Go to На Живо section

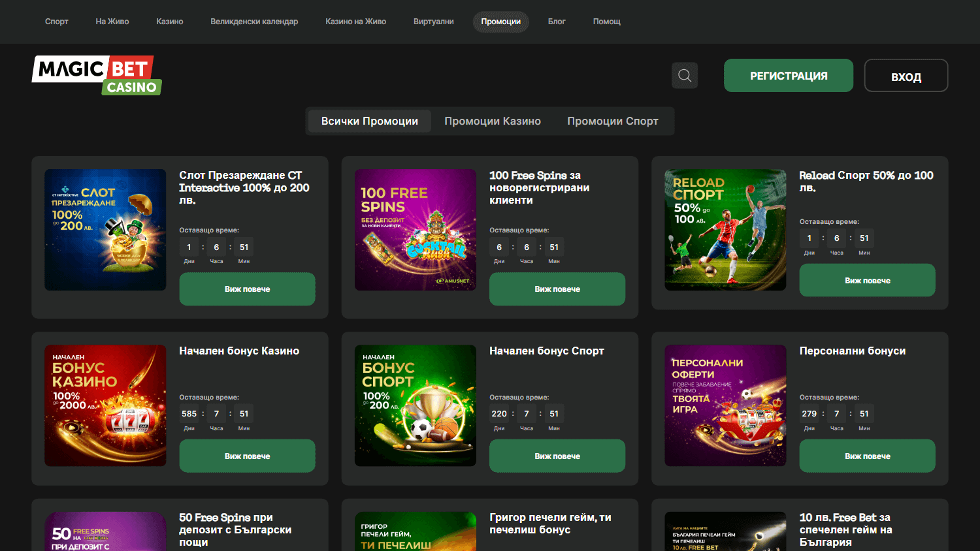click(x=112, y=22)
